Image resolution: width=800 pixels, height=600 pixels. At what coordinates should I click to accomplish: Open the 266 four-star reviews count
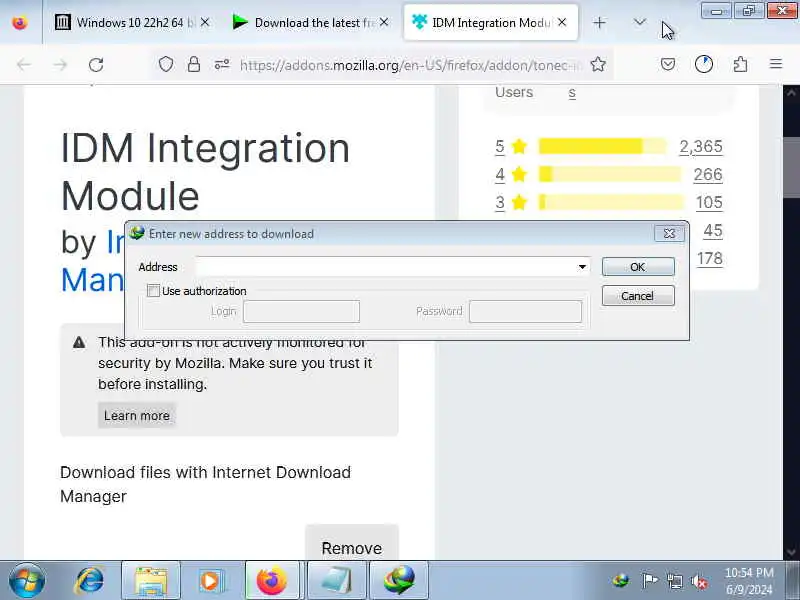pyautogui.click(x=708, y=174)
